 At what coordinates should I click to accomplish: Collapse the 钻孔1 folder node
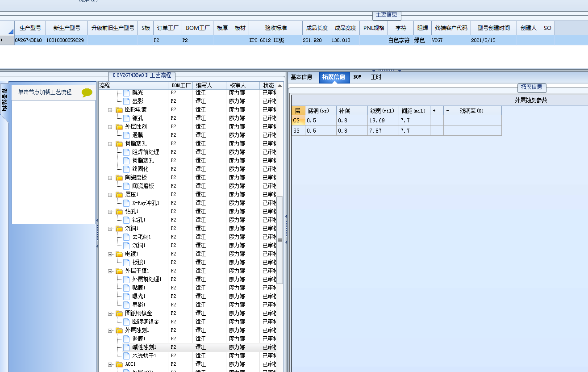[x=110, y=212]
